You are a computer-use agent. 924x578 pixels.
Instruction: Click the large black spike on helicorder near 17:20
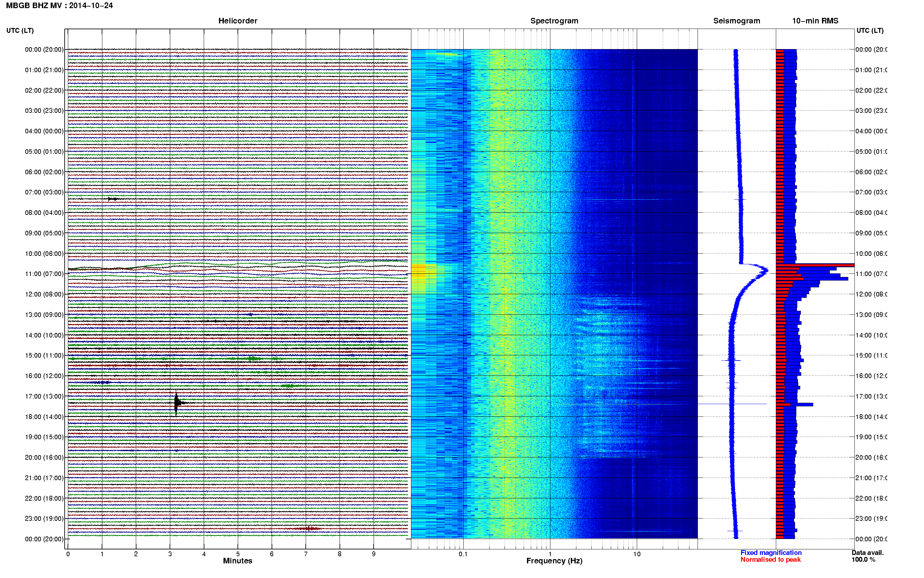pos(176,403)
